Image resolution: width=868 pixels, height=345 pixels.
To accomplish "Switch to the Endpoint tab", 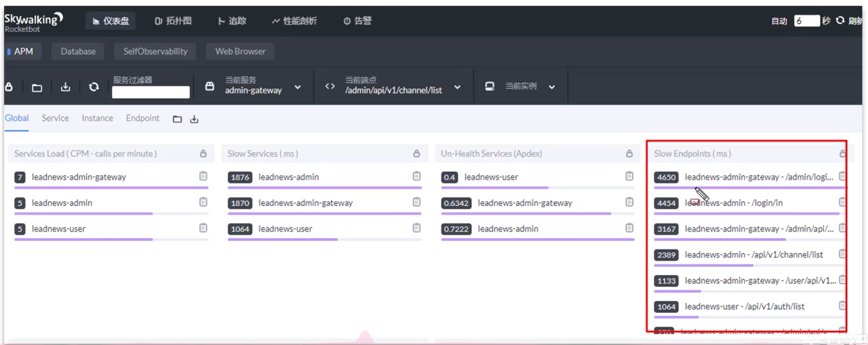I will (x=142, y=118).
